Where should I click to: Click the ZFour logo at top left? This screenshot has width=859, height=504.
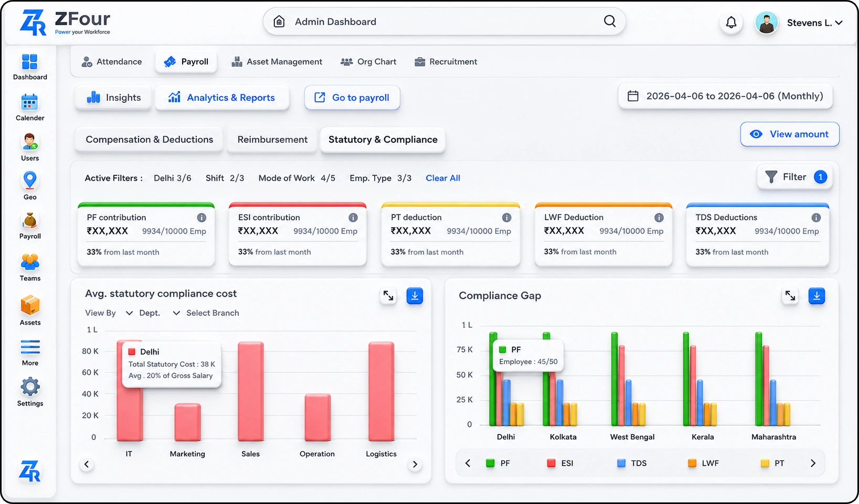point(65,23)
